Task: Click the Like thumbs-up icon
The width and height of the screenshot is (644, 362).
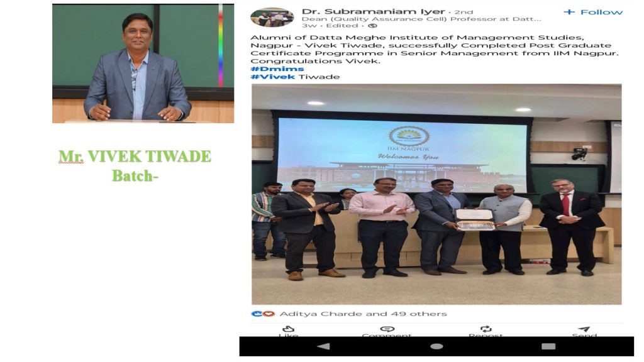Action: (x=288, y=329)
